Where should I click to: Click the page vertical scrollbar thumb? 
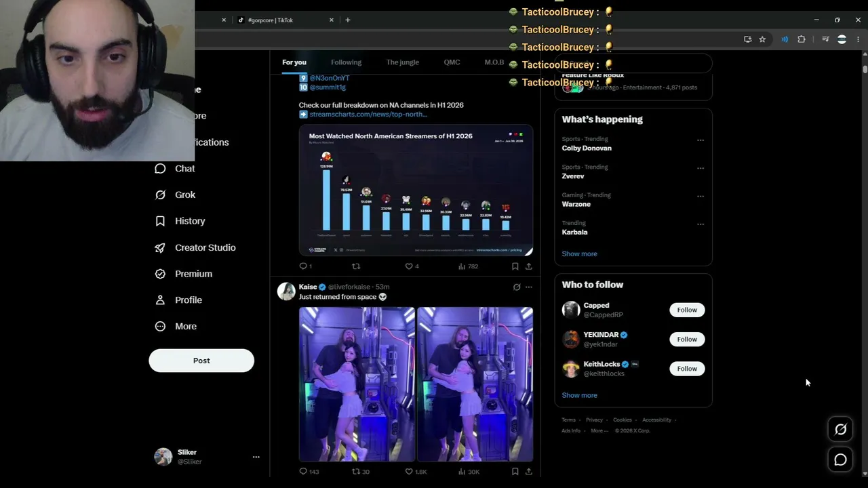pos(865,69)
